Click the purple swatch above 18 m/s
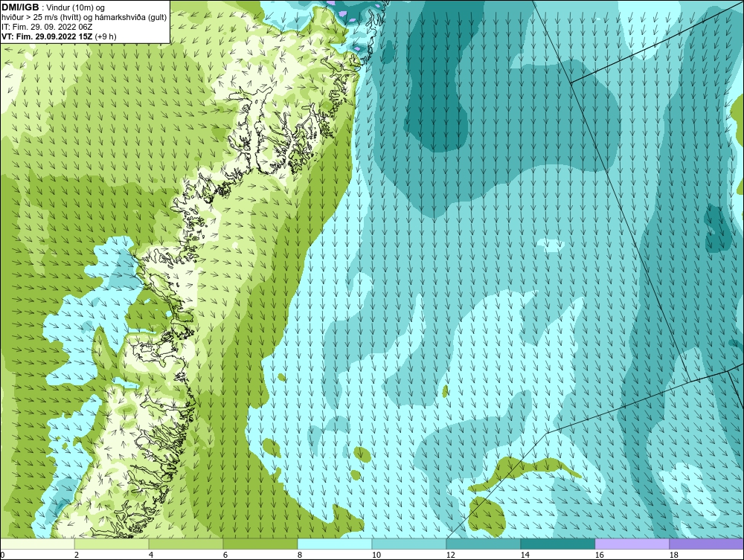This screenshot has height=560, width=744. [x=707, y=544]
